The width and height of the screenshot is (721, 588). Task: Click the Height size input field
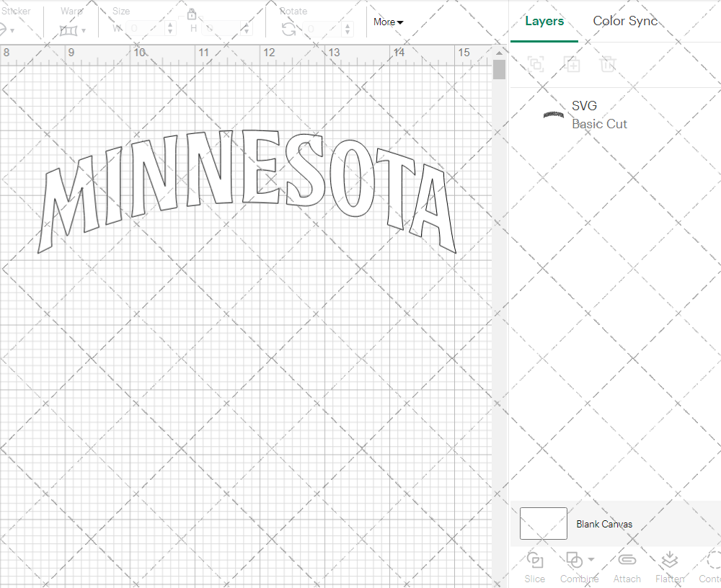point(221,29)
